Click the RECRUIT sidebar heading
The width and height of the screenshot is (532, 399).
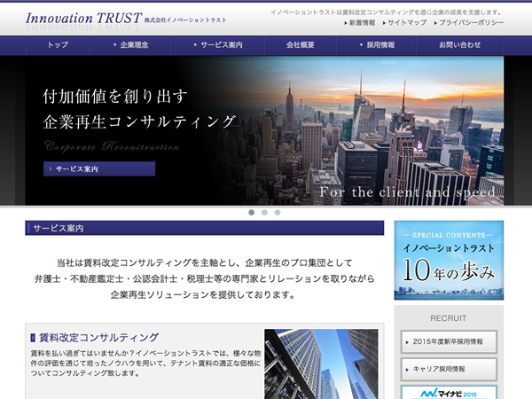[x=448, y=318]
